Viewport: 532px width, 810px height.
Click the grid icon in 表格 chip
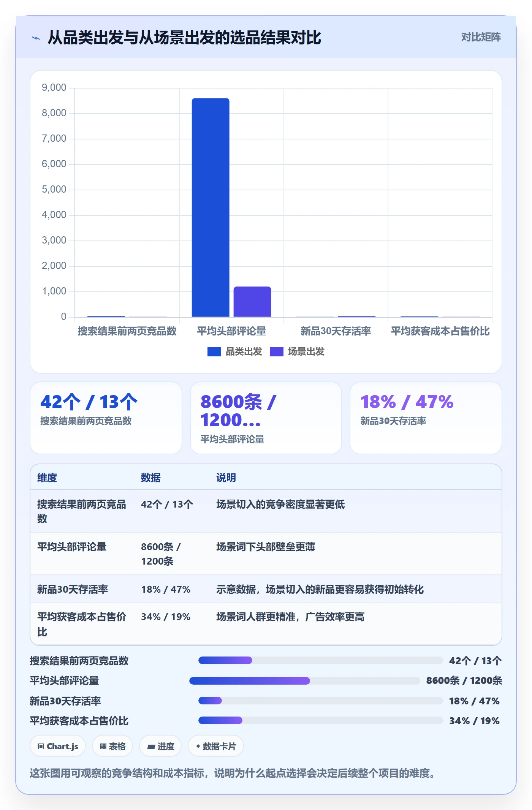pos(103,747)
